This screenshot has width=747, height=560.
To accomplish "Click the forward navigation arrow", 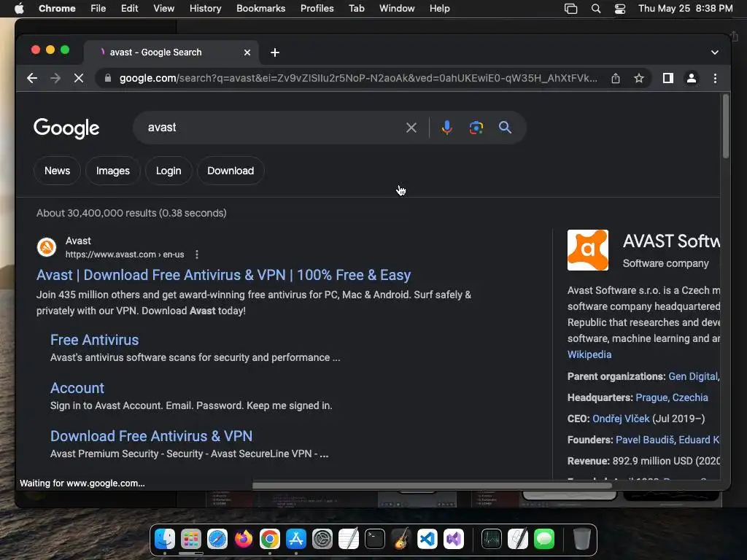I will click(55, 78).
